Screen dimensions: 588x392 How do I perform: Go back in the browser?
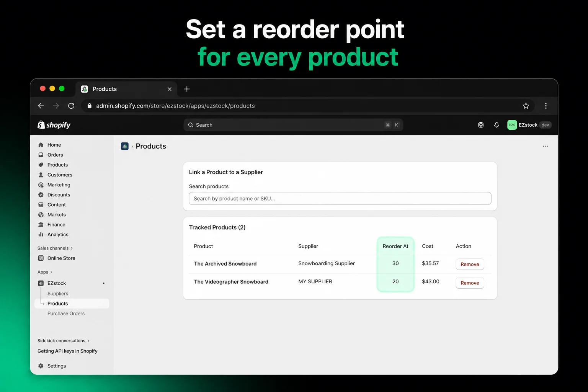tap(41, 106)
